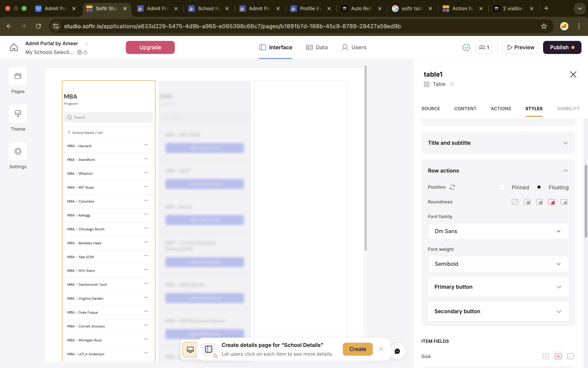Open page settings gear beside My Schools Selection
Image resolution: width=588 pixels, height=368 pixels.
79,52
